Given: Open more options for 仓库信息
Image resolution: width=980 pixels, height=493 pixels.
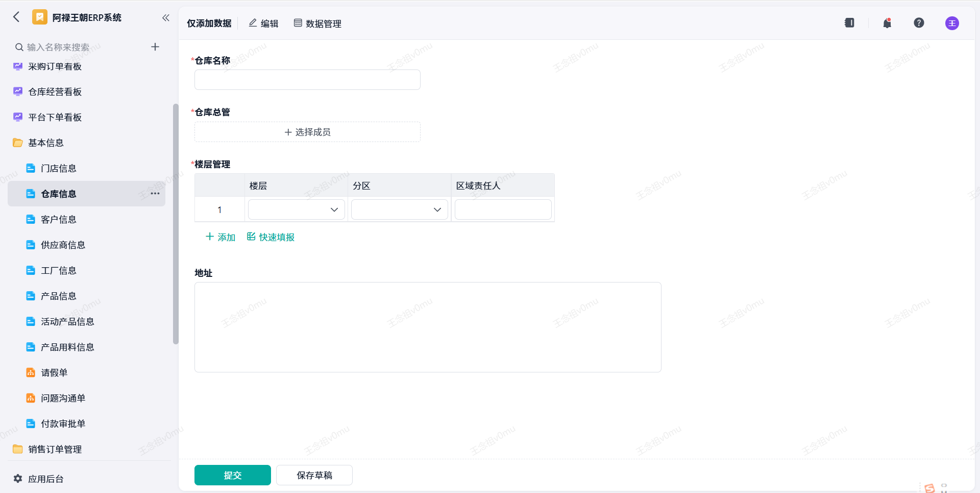Looking at the screenshot, I should click(155, 194).
